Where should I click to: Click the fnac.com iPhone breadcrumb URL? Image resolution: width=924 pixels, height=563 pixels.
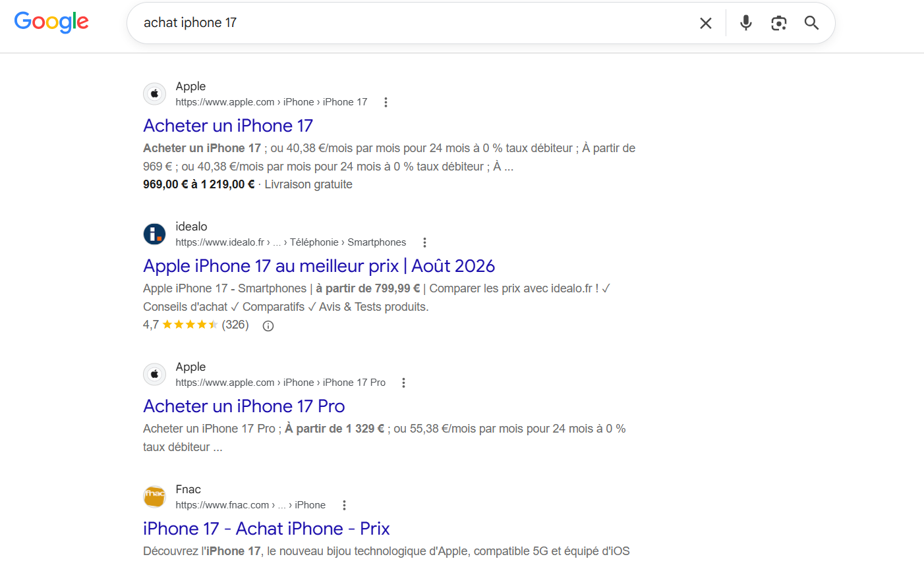[x=250, y=505]
